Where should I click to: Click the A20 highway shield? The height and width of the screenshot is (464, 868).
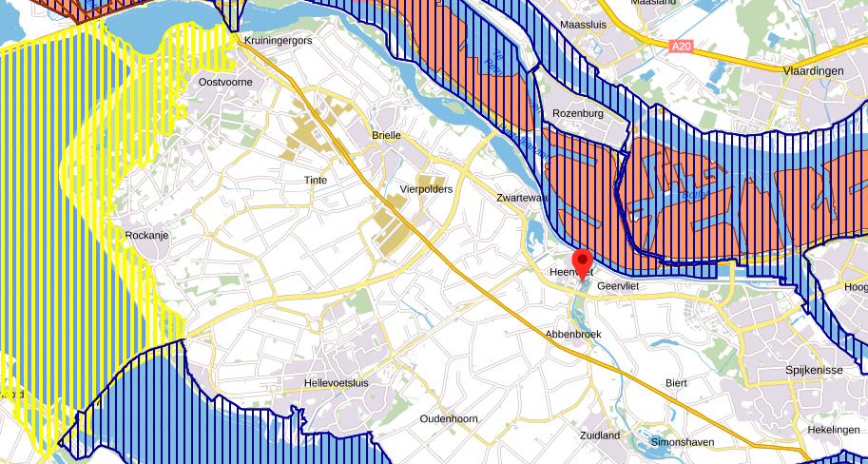pos(681,47)
